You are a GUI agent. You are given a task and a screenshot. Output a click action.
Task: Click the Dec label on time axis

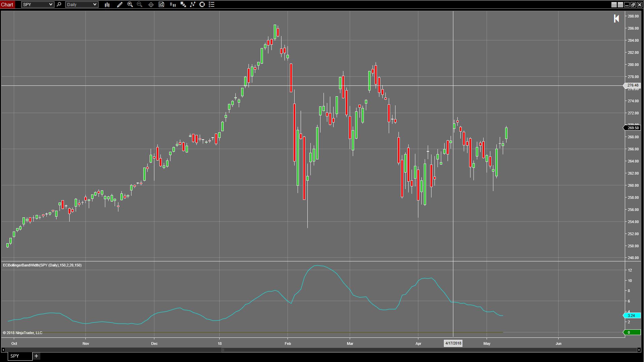pos(154,343)
